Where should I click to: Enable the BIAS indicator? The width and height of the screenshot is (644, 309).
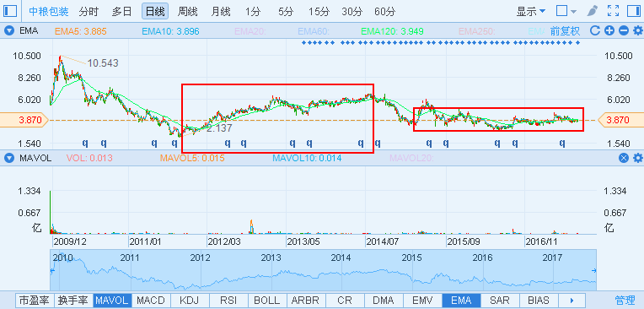(539, 301)
